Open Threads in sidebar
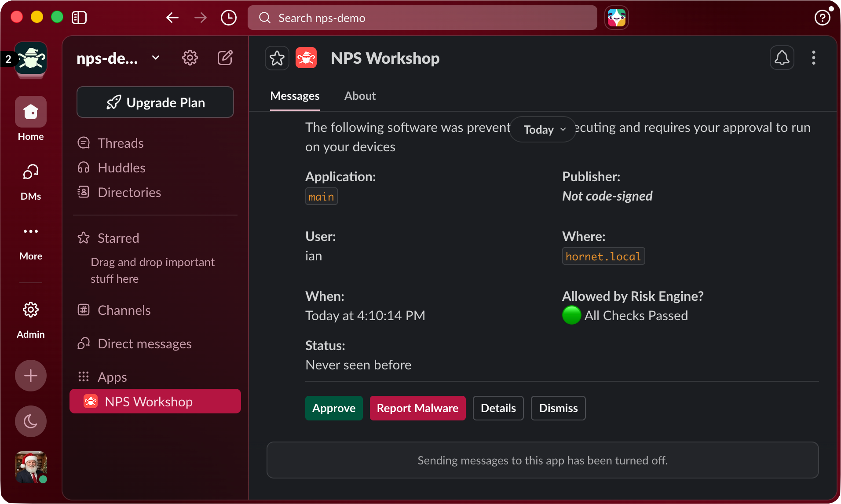The height and width of the screenshot is (504, 841). (155, 143)
